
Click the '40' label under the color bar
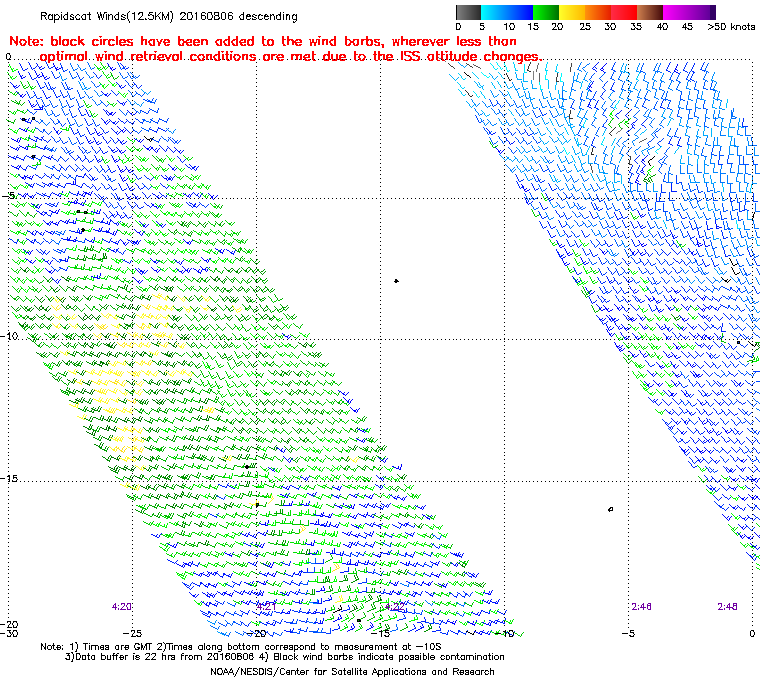coord(662,27)
